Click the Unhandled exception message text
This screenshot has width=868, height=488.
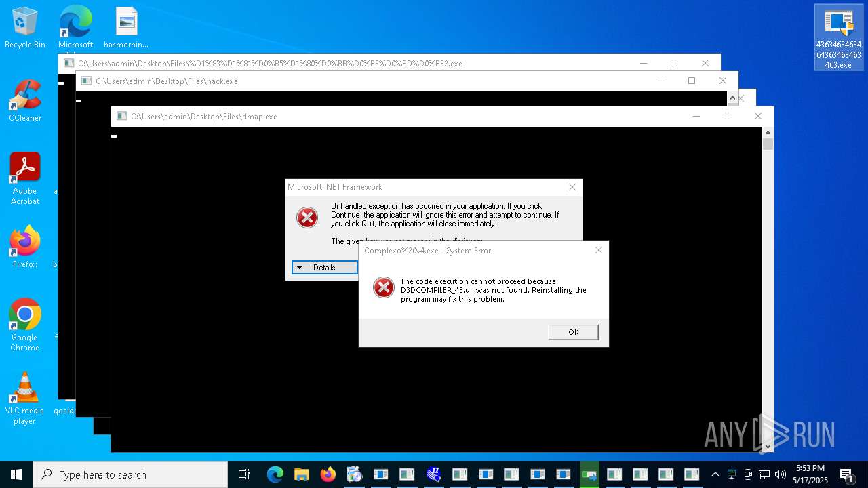point(445,215)
